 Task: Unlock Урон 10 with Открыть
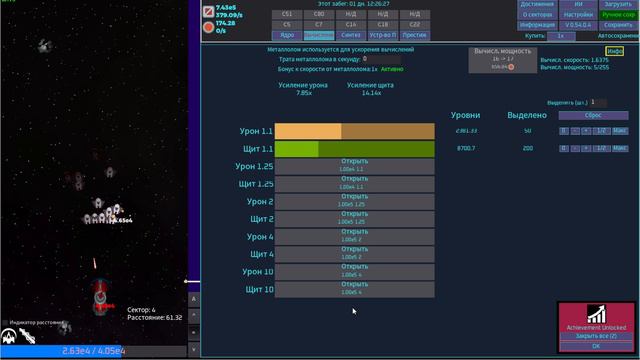click(354, 272)
